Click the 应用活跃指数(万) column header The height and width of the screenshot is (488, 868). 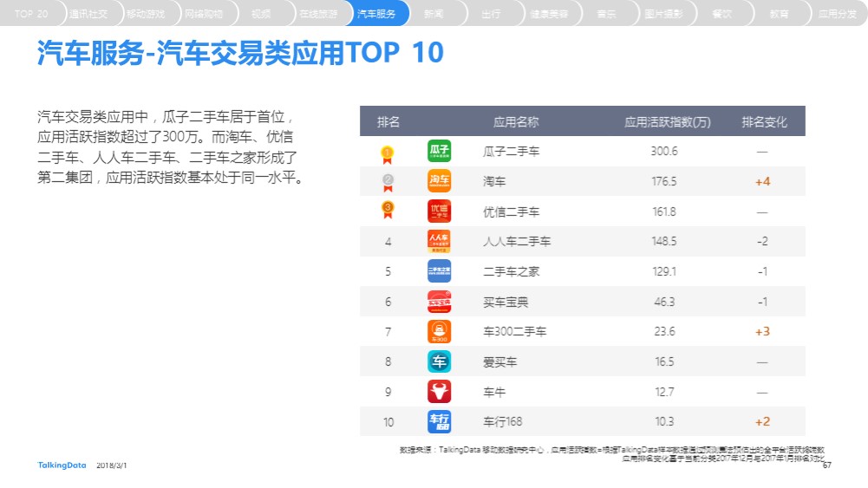667,121
